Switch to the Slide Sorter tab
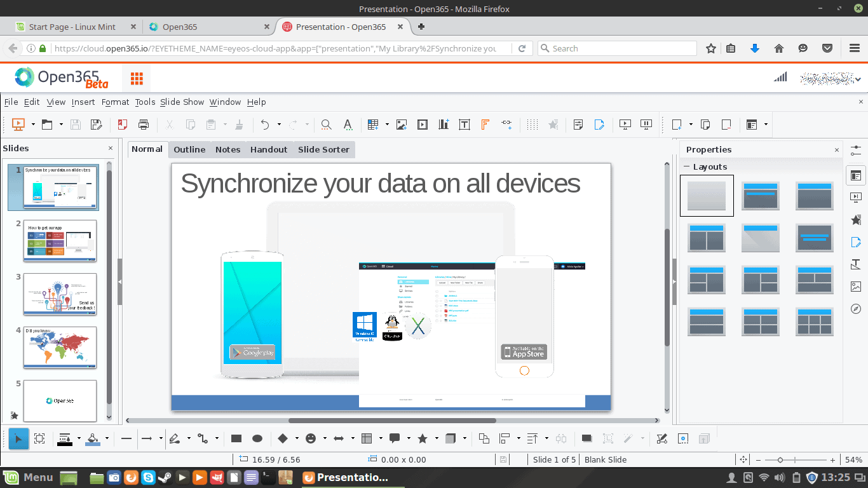 pyautogui.click(x=323, y=149)
